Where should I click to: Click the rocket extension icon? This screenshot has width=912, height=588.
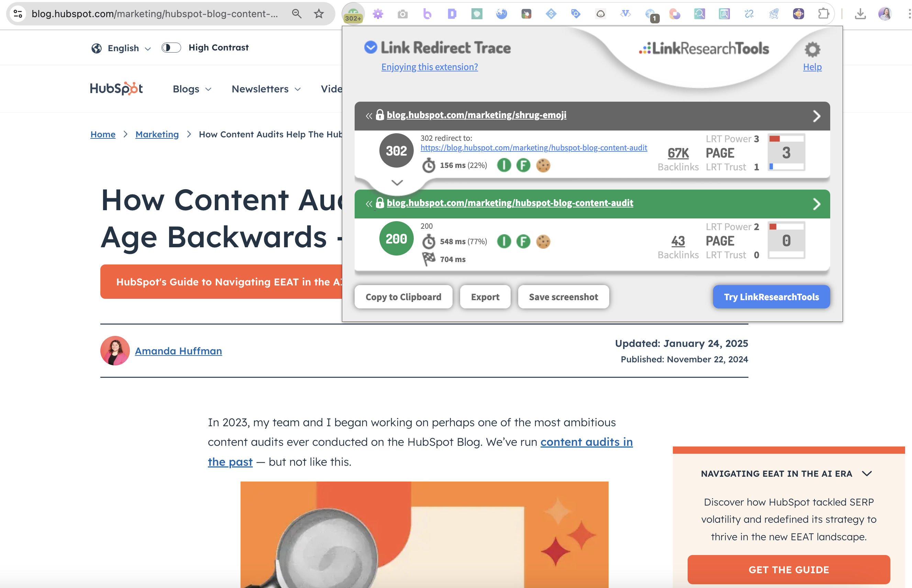tap(774, 14)
